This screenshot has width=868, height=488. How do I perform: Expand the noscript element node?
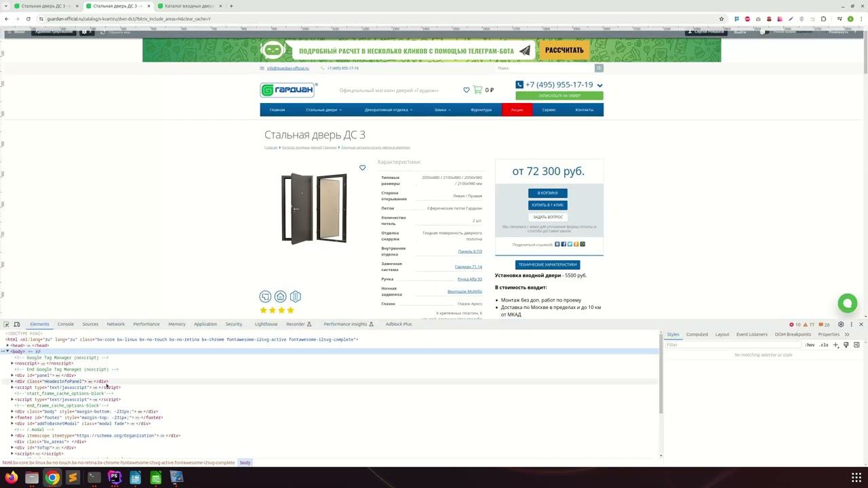coord(12,363)
